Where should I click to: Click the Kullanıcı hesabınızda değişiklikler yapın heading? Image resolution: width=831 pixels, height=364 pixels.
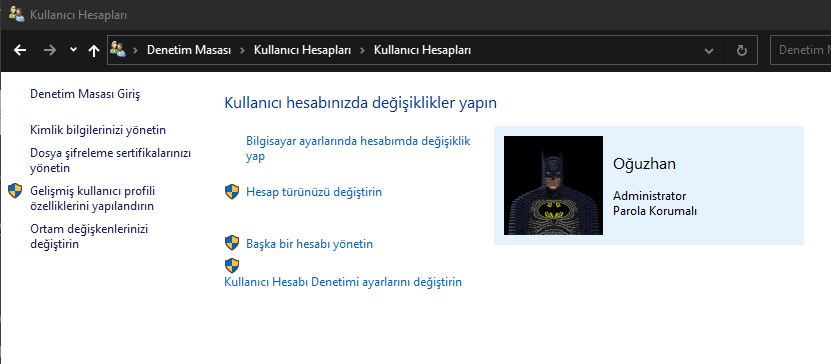point(361,103)
